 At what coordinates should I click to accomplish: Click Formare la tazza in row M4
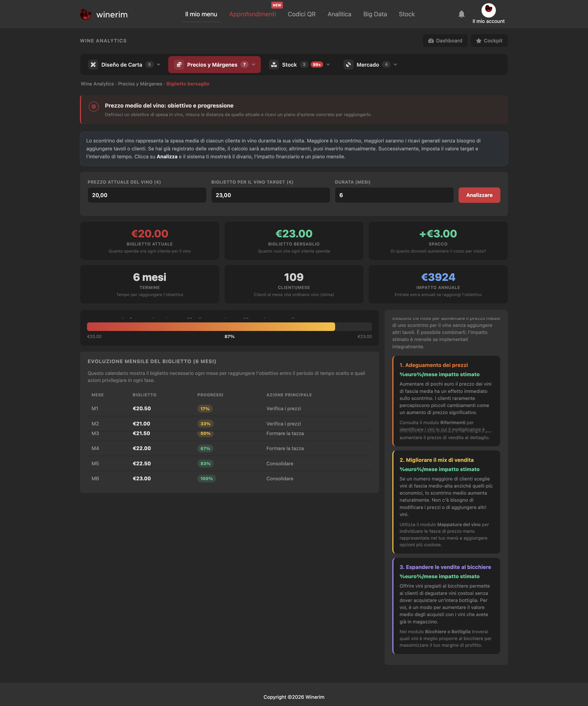tap(285, 448)
